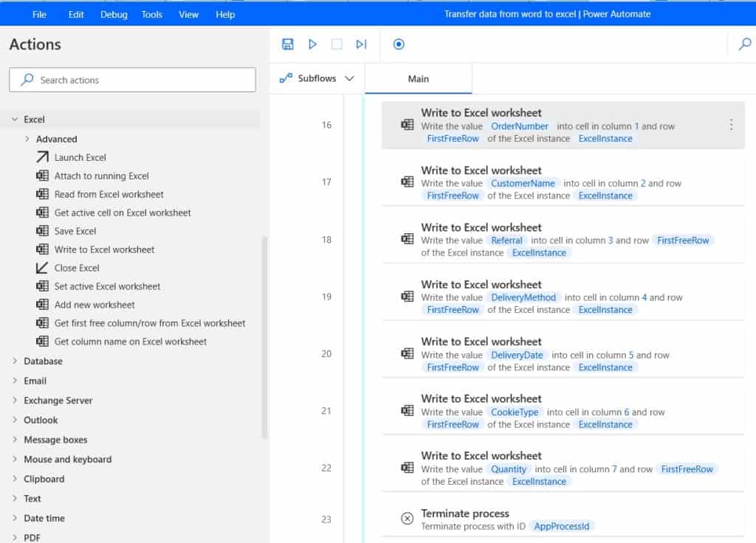Open flow search with magnifier icon

745,44
